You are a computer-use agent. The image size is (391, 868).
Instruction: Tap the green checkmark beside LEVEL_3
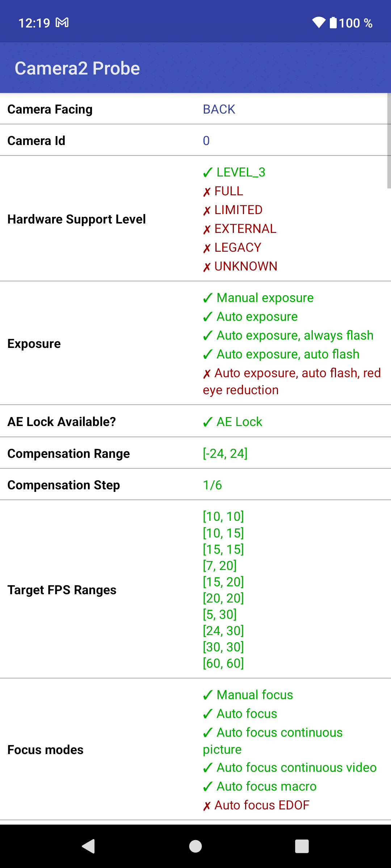[208, 173]
